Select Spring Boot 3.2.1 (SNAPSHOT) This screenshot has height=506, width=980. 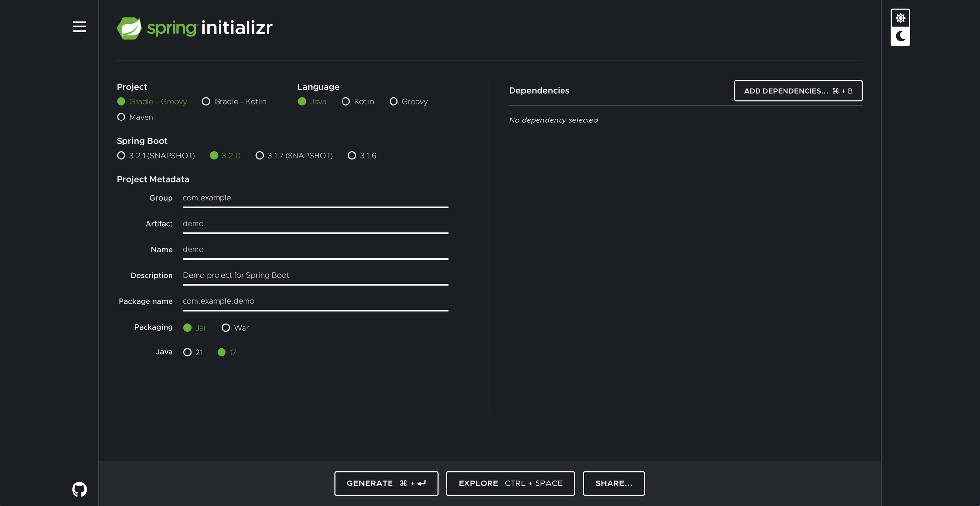tap(122, 156)
